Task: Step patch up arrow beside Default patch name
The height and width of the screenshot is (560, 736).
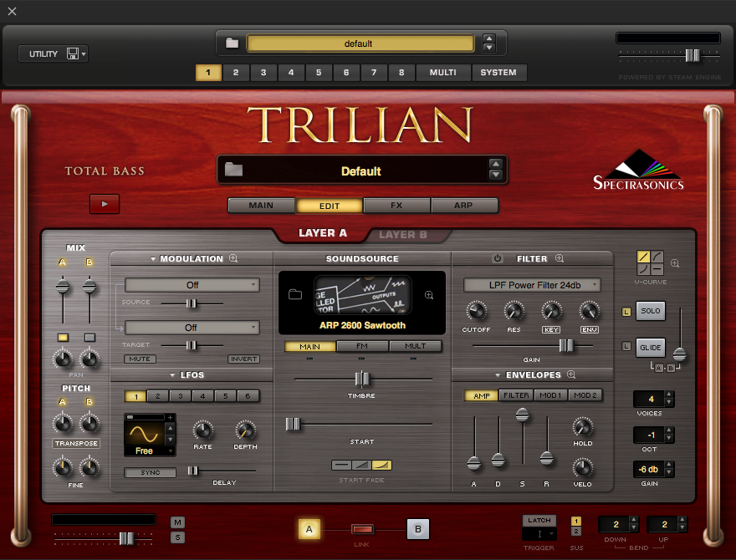Action: click(x=496, y=164)
